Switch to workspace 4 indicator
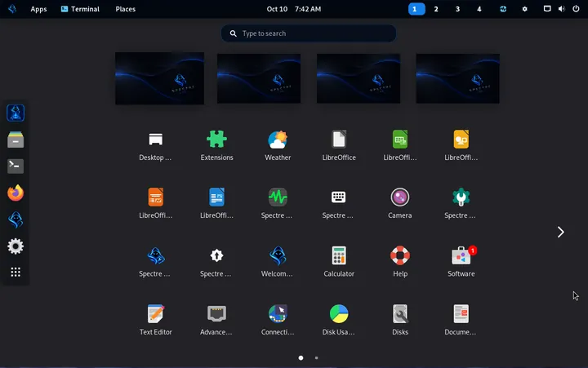Image resolution: width=588 pixels, height=368 pixels. click(479, 9)
